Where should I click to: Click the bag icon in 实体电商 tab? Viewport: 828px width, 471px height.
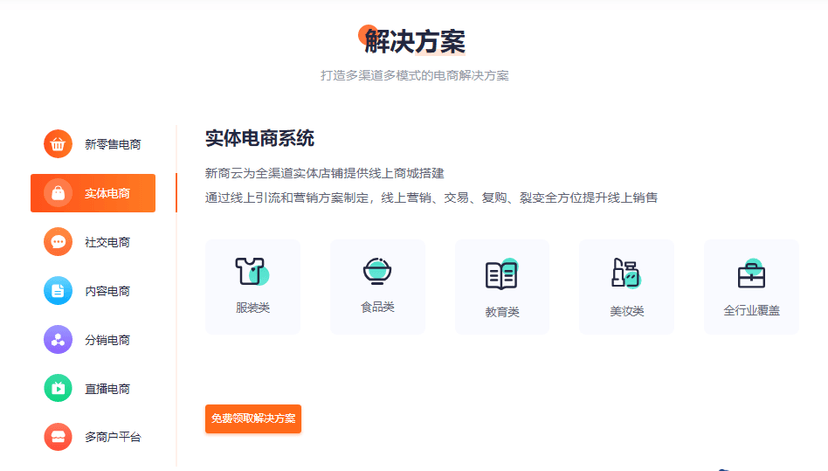tap(58, 193)
